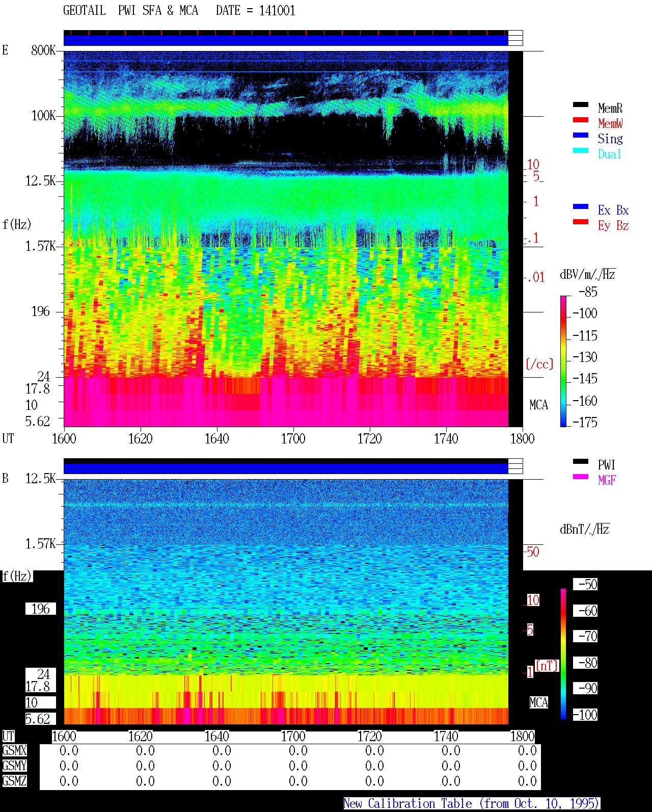Click the blue mode status bar above the E spectrogram
The height and width of the screenshot is (812, 652).
pyautogui.click(x=286, y=40)
